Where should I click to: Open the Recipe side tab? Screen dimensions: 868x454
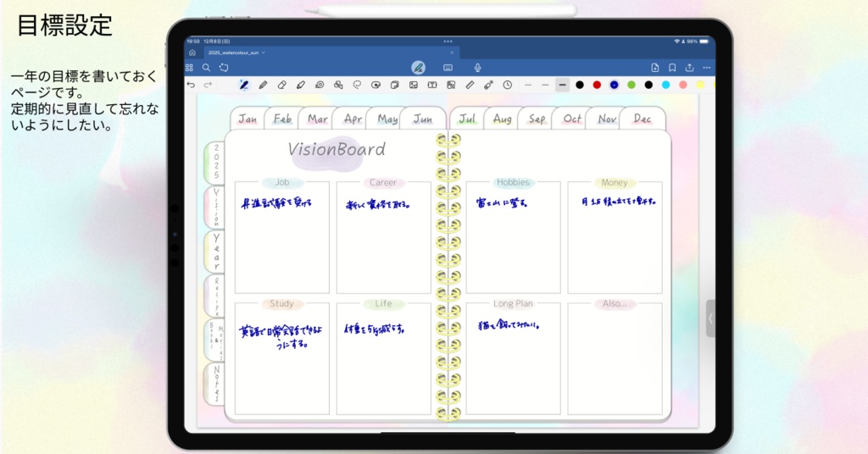tap(215, 296)
